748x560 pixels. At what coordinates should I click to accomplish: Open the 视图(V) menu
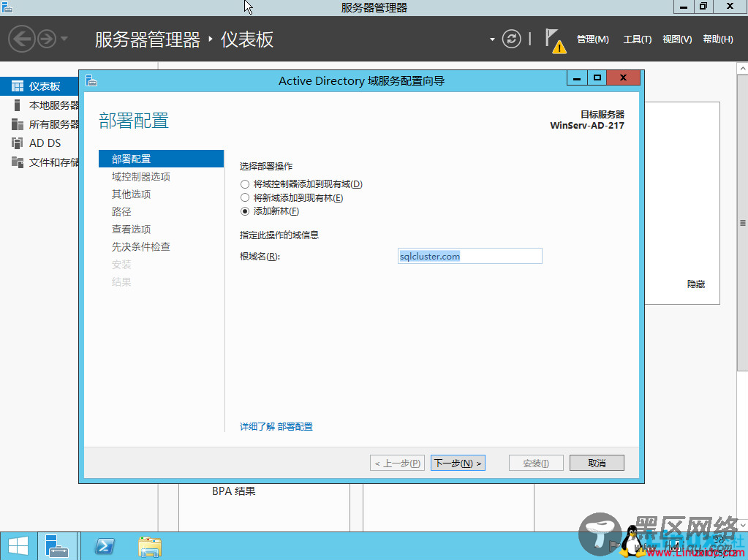pos(677,39)
